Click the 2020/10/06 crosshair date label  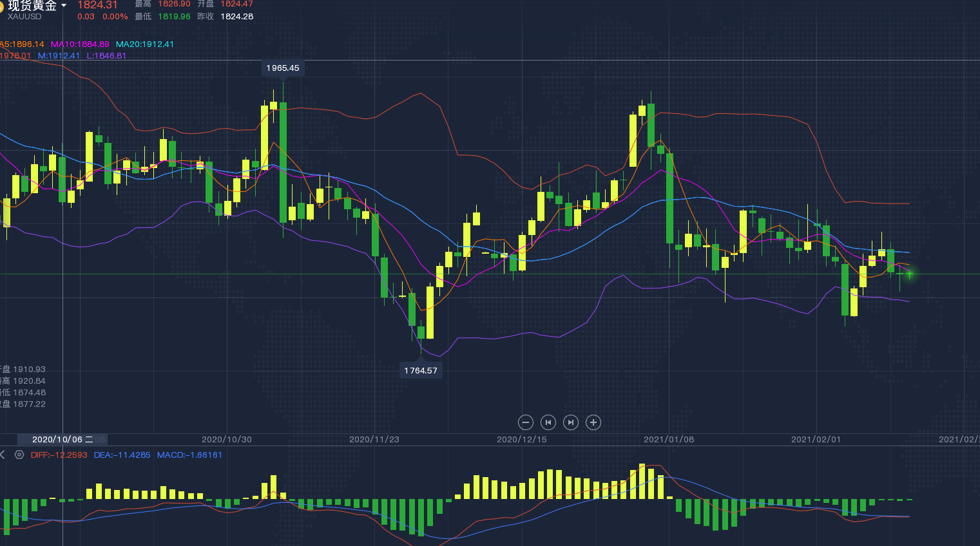(x=62, y=439)
